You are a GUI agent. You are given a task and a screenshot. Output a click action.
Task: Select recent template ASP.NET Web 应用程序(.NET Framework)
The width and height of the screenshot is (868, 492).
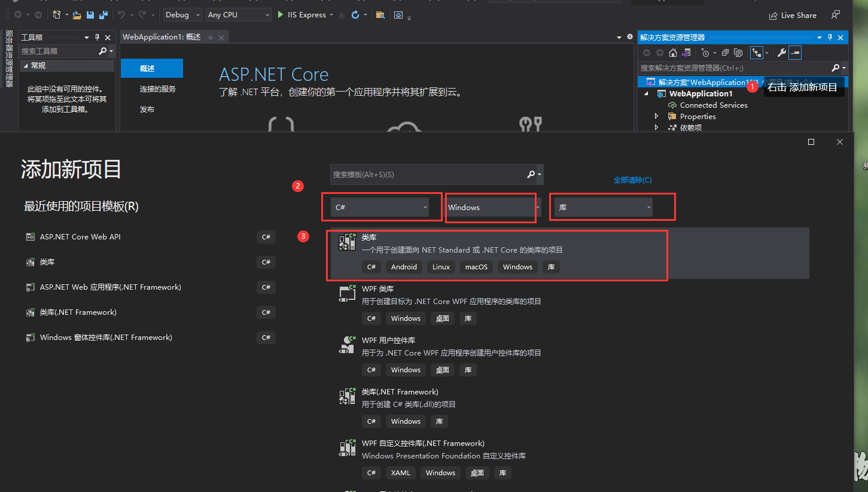pos(150,287)
